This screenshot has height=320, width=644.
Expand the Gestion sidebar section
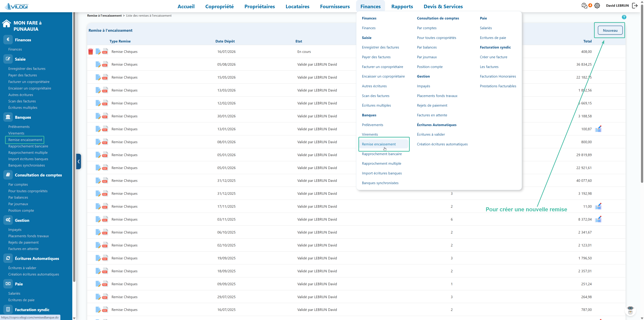[x=22, y=220]
